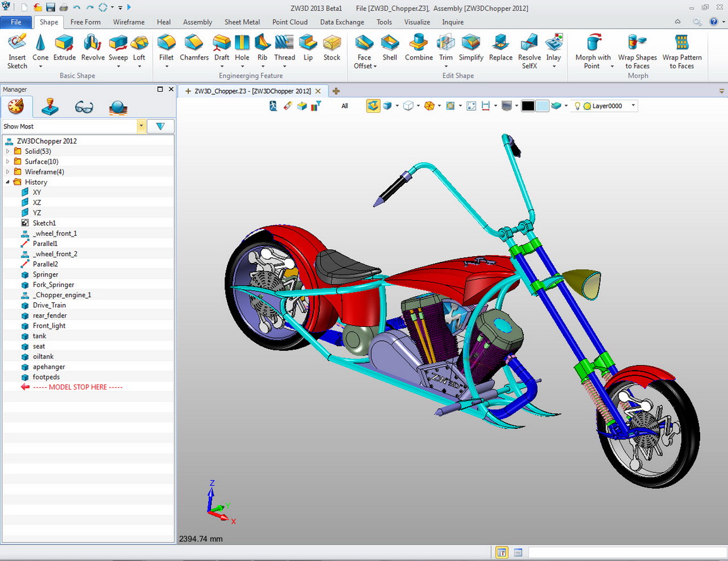Click the eraser icon in view toolbar
The width and height of the screenshot is (728, 561).
(x=288, y=106)
